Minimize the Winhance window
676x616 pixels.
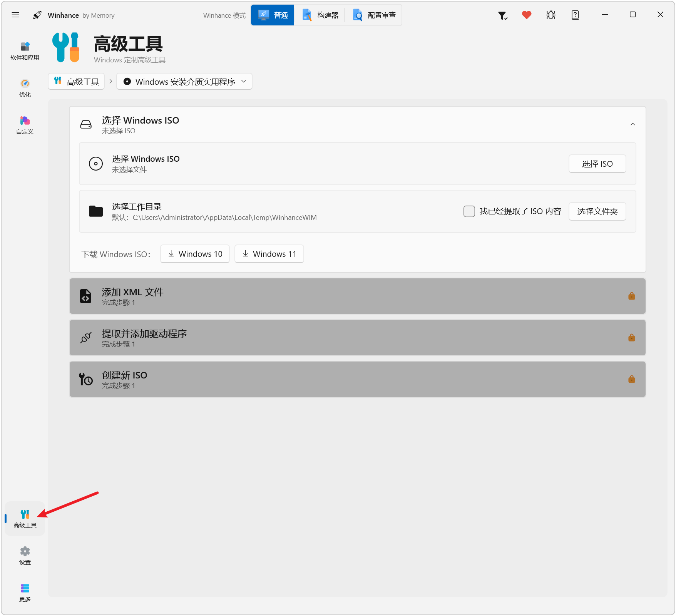pyautogui.click(x=605, y=15)
